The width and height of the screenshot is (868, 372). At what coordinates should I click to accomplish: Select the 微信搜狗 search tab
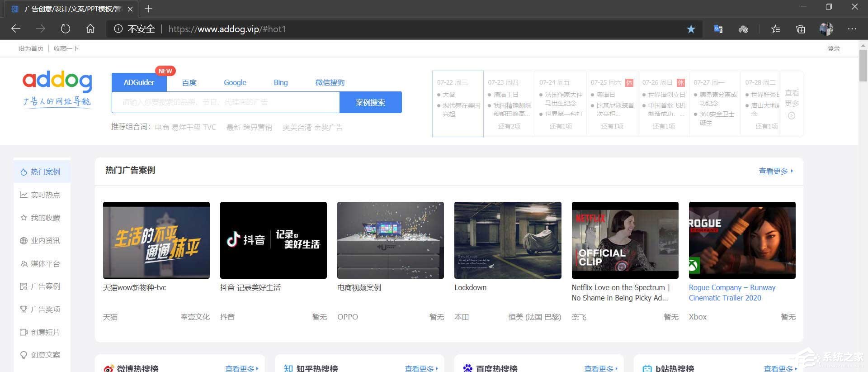pyautogui.click(x=330, y=82)
